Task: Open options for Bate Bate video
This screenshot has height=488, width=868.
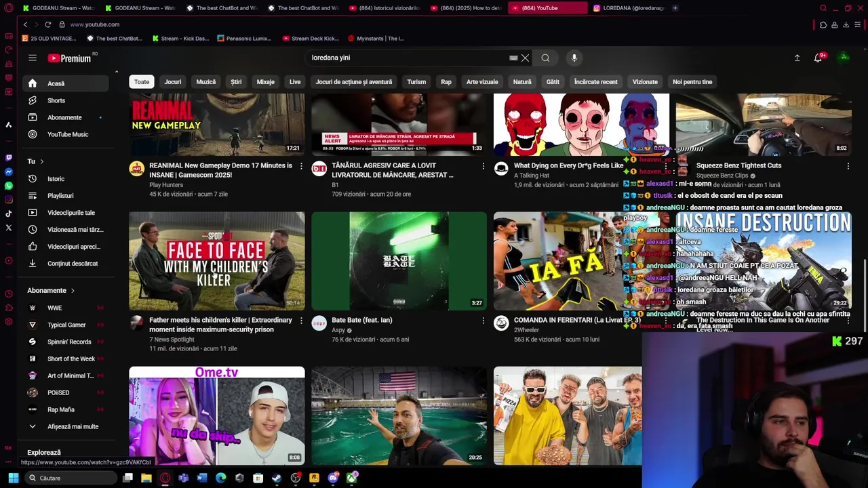Action: [x=484, y=321]
